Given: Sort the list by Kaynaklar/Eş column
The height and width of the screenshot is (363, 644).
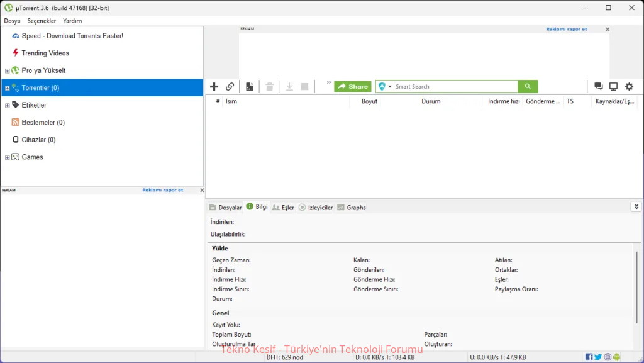Looking at the screenshot, I should (x=615, y=101).
